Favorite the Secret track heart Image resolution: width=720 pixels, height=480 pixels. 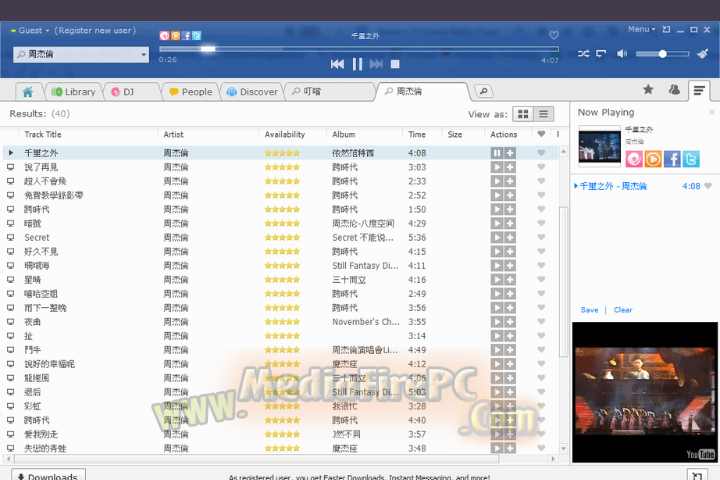(541, 237)
